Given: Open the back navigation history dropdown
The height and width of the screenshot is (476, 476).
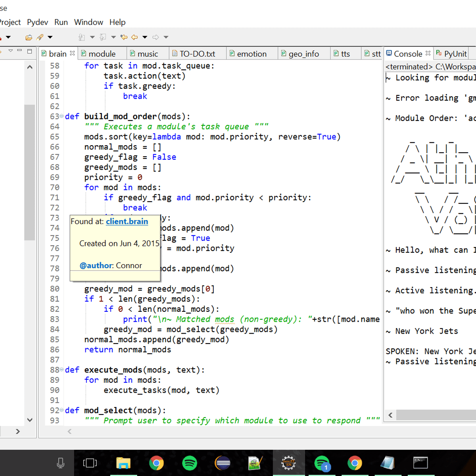Looking at the screenshot, I should 145,37.
